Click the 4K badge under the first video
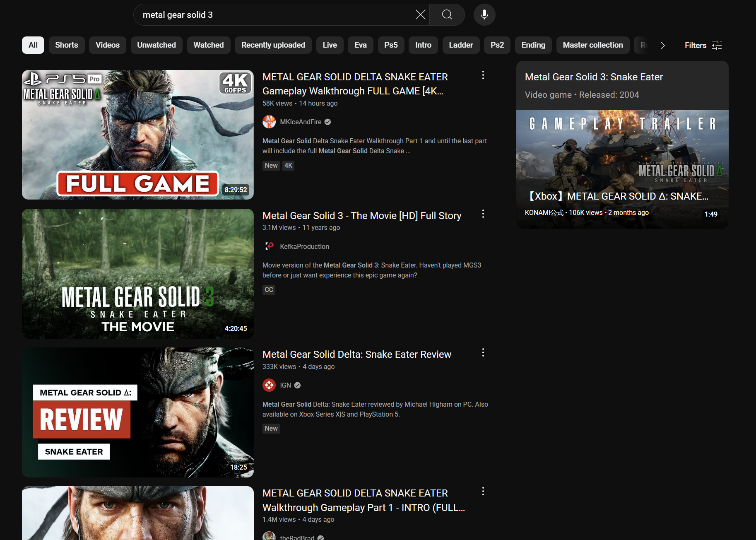The height and width of the screenshot is (540, 756). tap(288, 165)
